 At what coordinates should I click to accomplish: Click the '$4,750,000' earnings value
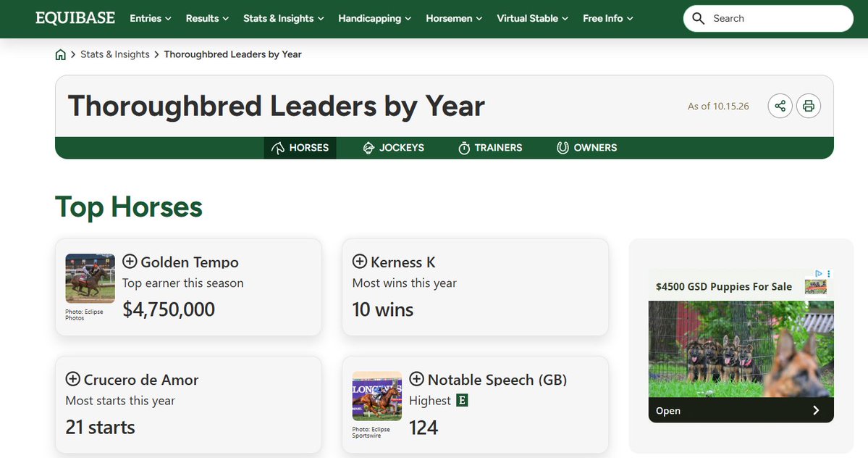169,309
